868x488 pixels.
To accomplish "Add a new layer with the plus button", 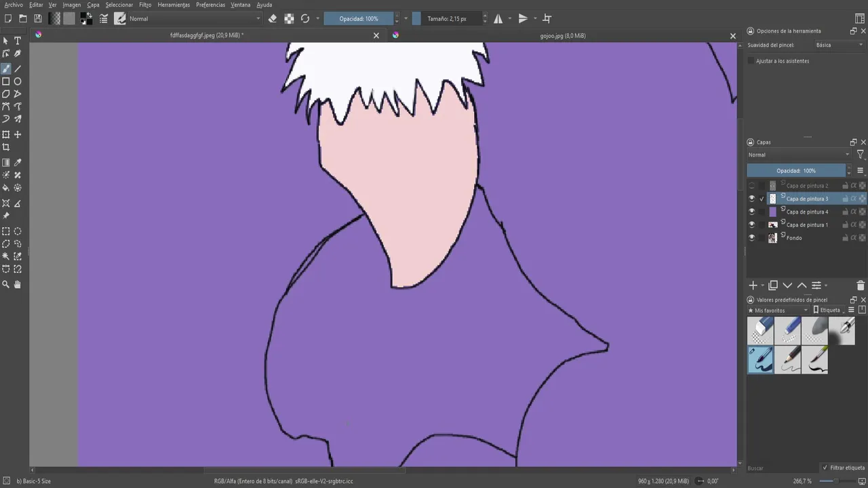I will [x=753, y=286].
